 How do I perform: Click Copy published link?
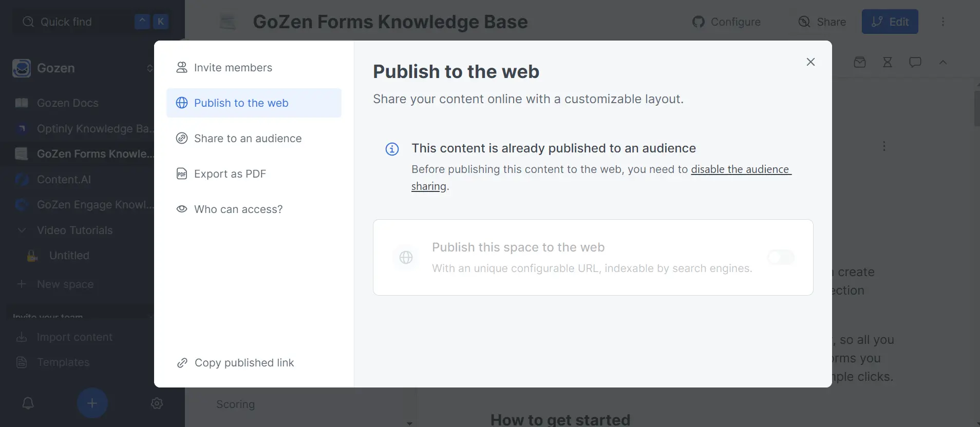click(x=244, y=363)
